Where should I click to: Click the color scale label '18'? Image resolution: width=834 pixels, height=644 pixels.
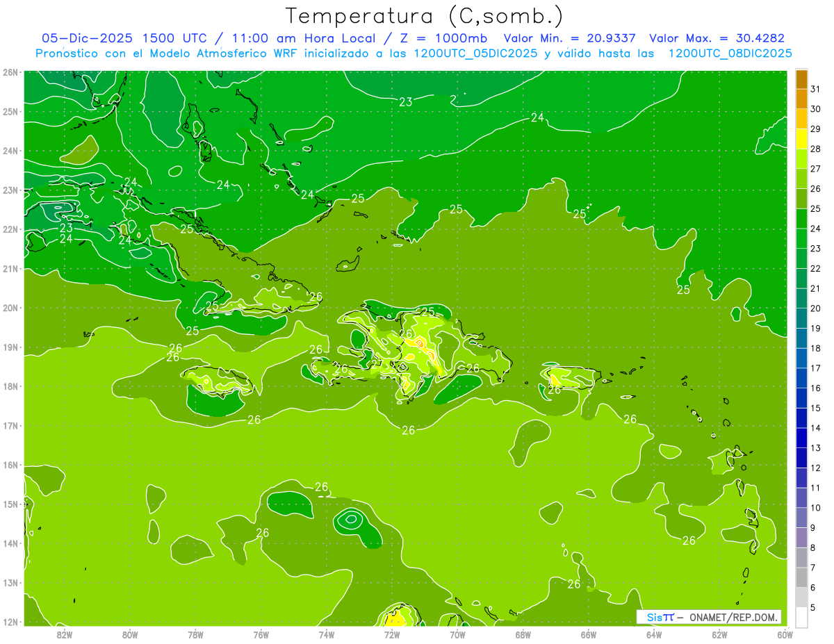click(x=815, y=348)
